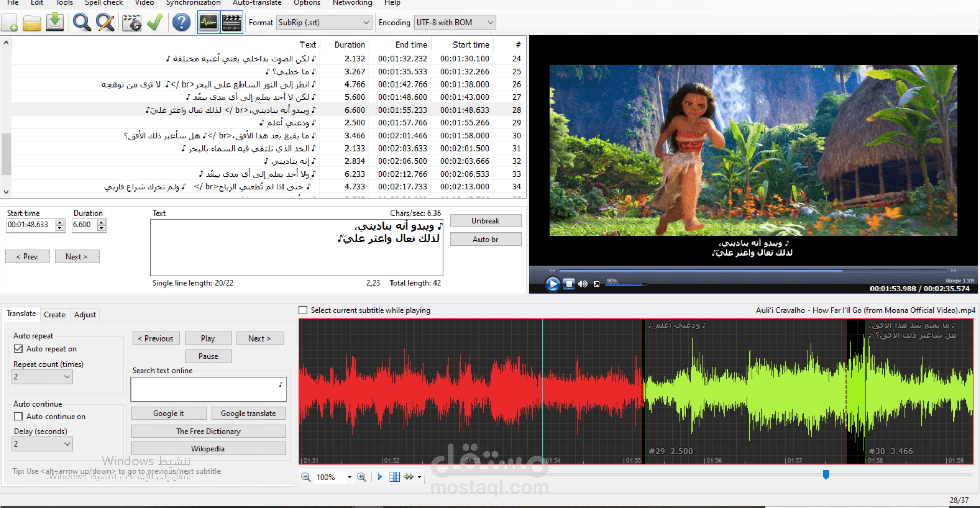The height and width of the screenshot is (508, 980).
Task: Open the dropdown arrow beside the green double-arrows
Action: [x=419, y=477]
